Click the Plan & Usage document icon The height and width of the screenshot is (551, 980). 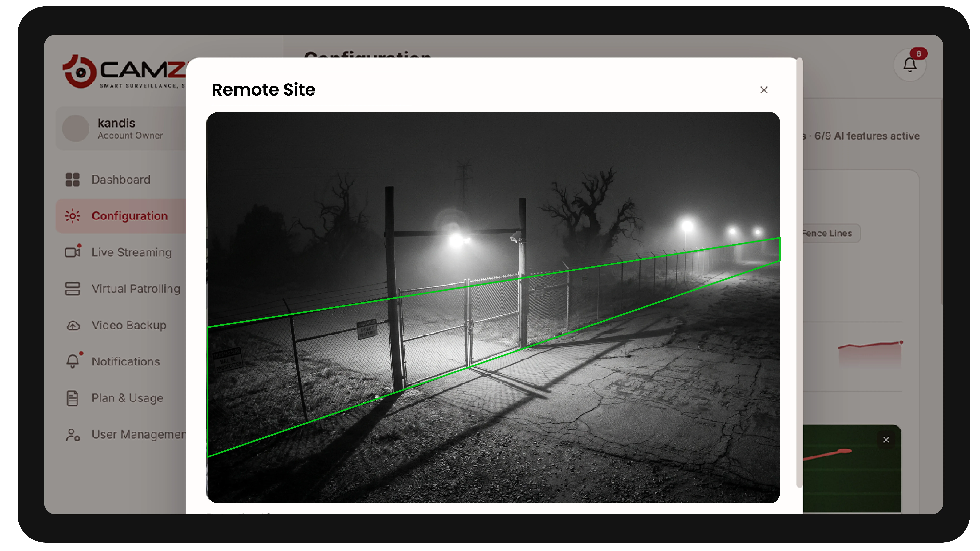[72, 398]
